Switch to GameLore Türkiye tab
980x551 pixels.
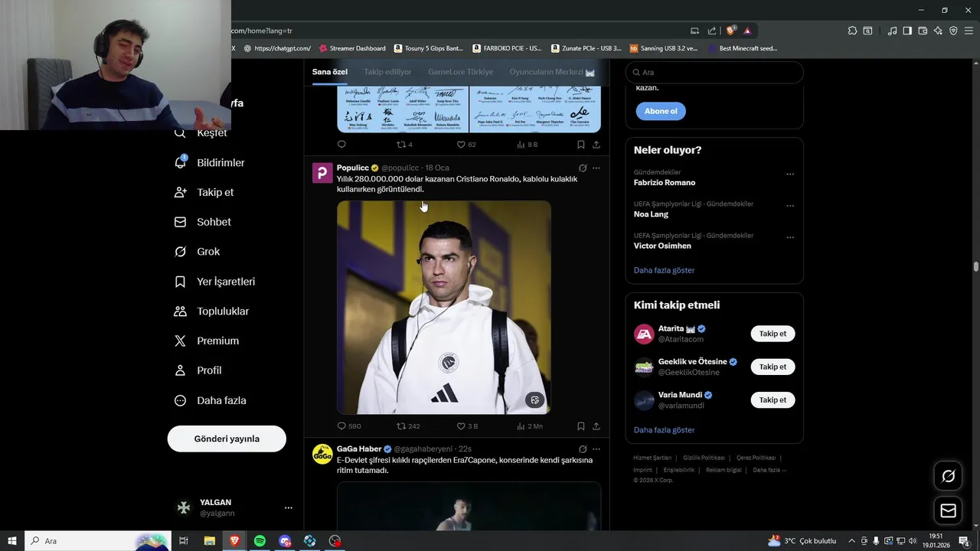tap(460, 72)
